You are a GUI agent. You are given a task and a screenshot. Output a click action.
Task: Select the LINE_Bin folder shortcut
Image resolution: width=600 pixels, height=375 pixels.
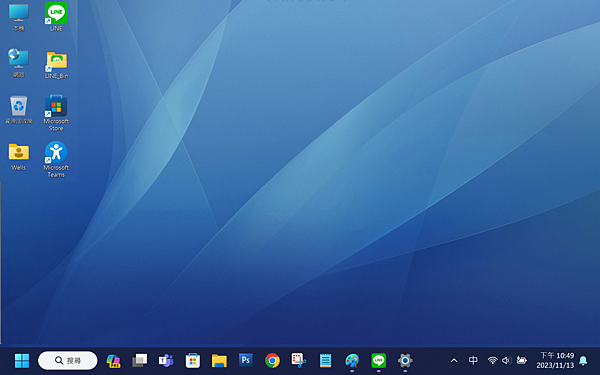coord(56,65)
